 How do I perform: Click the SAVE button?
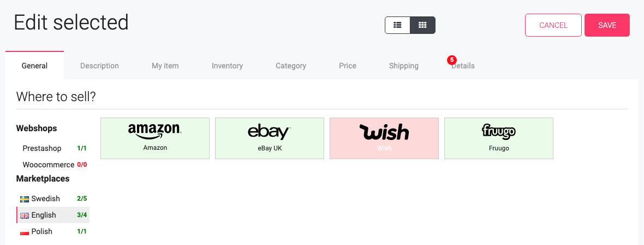pos(607,25)
